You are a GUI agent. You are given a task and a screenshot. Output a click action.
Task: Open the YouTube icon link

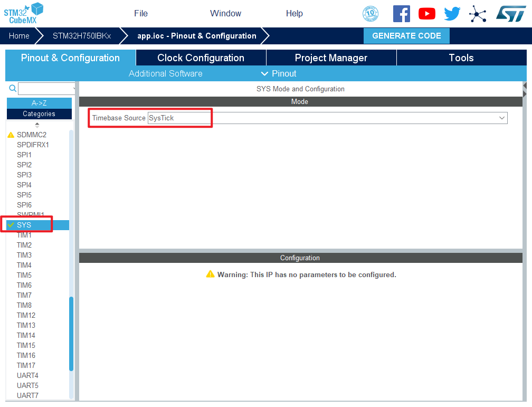pyautogui.click(x=427, y=14)
